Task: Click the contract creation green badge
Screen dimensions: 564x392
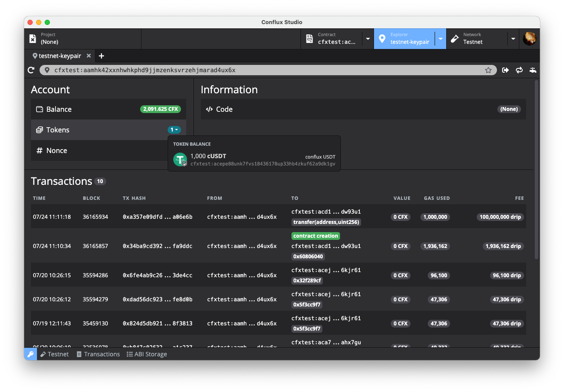Action: pos(316,236)
